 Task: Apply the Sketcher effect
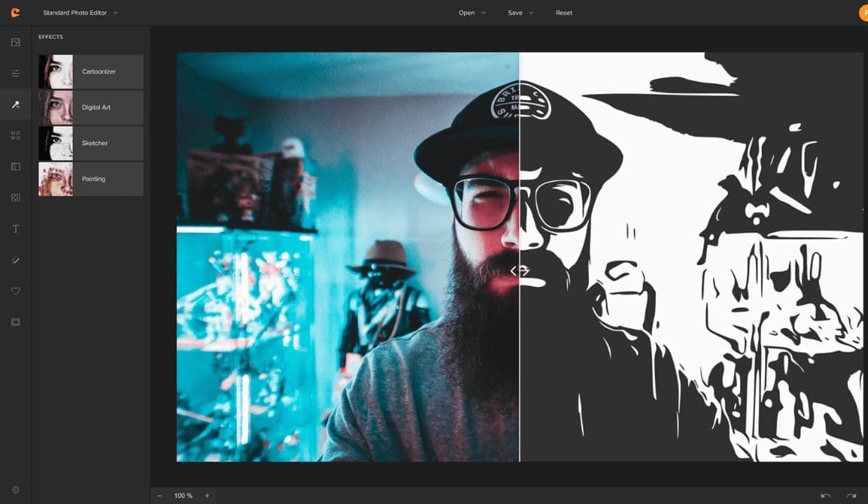[x=95, y=143]
